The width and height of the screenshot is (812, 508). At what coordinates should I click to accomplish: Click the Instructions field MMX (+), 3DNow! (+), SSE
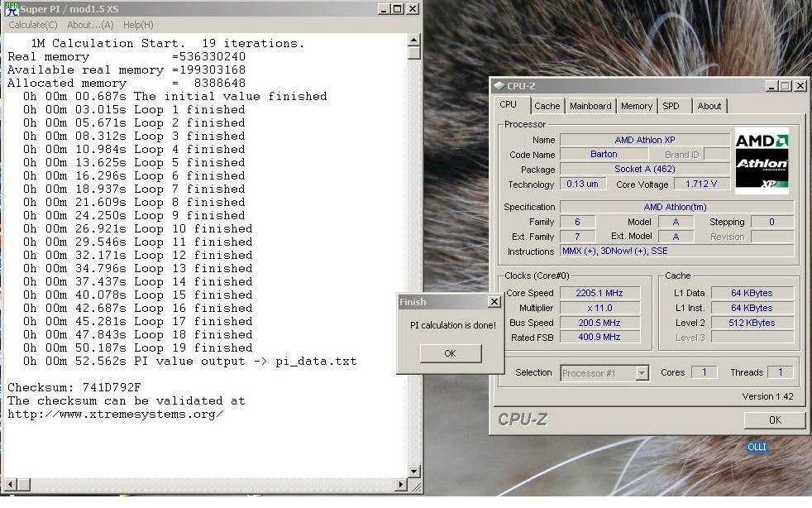[x=676, y=251]
